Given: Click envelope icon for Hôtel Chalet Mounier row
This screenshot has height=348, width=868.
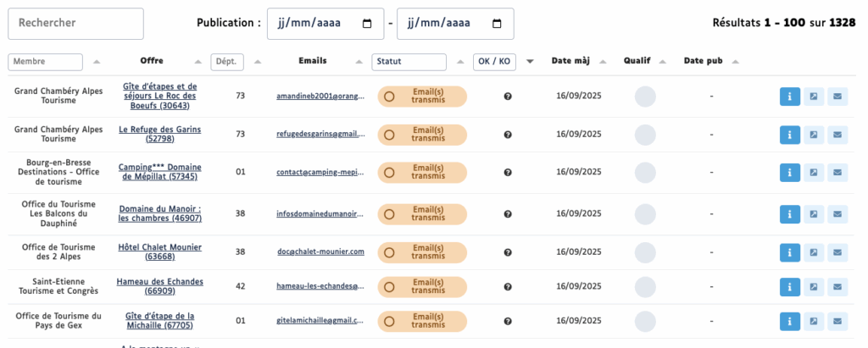Looking at the screenshot, I should [x=837, y=251].
